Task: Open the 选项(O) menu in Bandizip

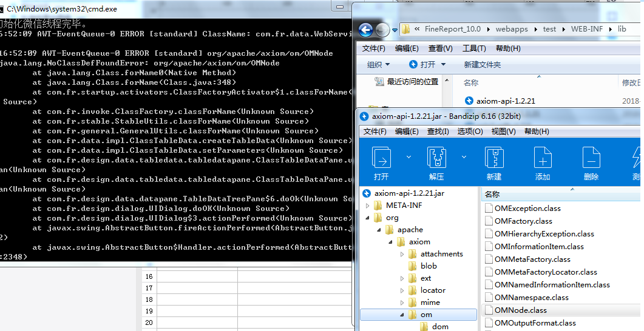Action: coord(470,132)
